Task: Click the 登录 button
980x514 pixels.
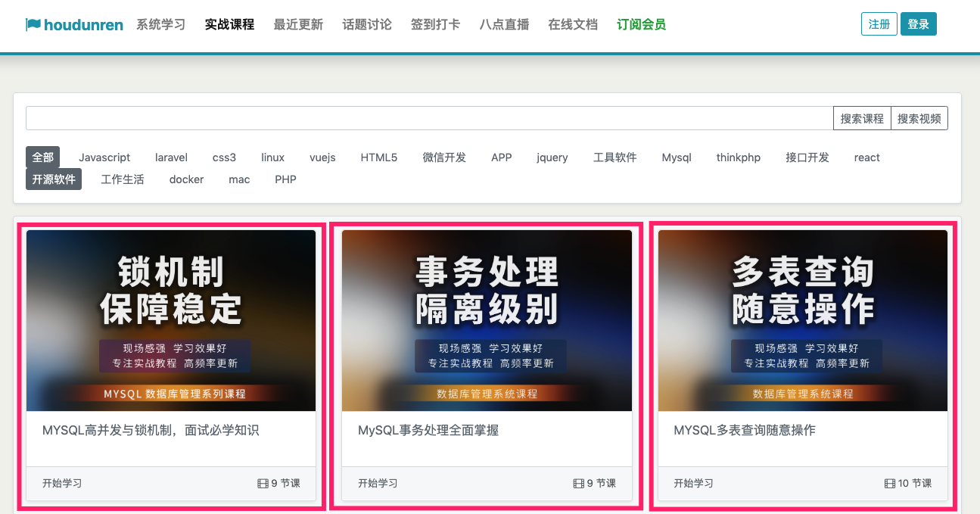Action: (x=919, y=24)
